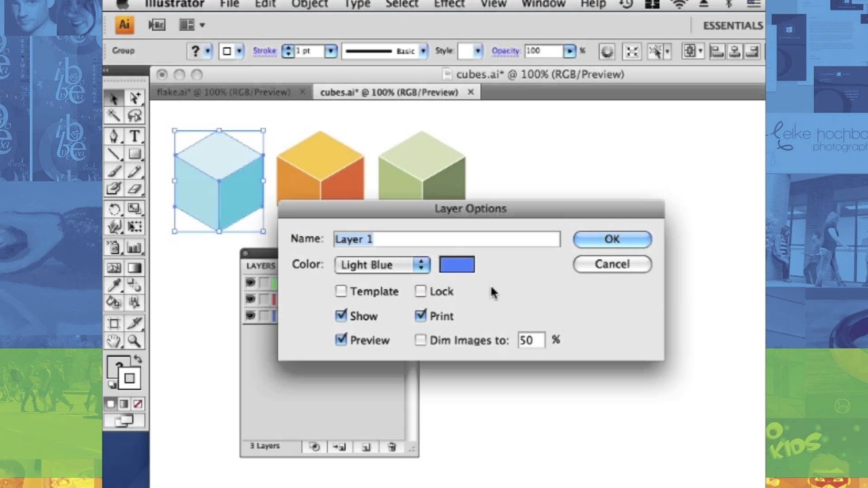Hide the red layer via eye icon
The image size is (868, 488).
251,299
